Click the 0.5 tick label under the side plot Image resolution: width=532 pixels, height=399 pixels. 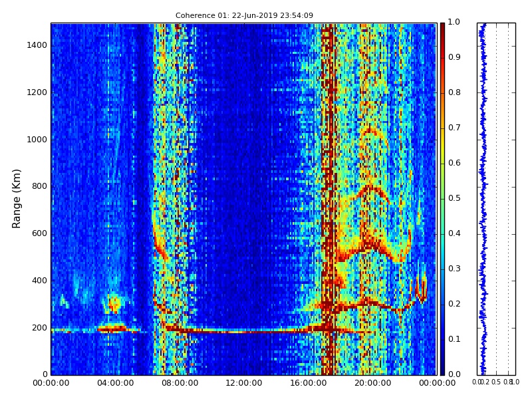[496, 382]
